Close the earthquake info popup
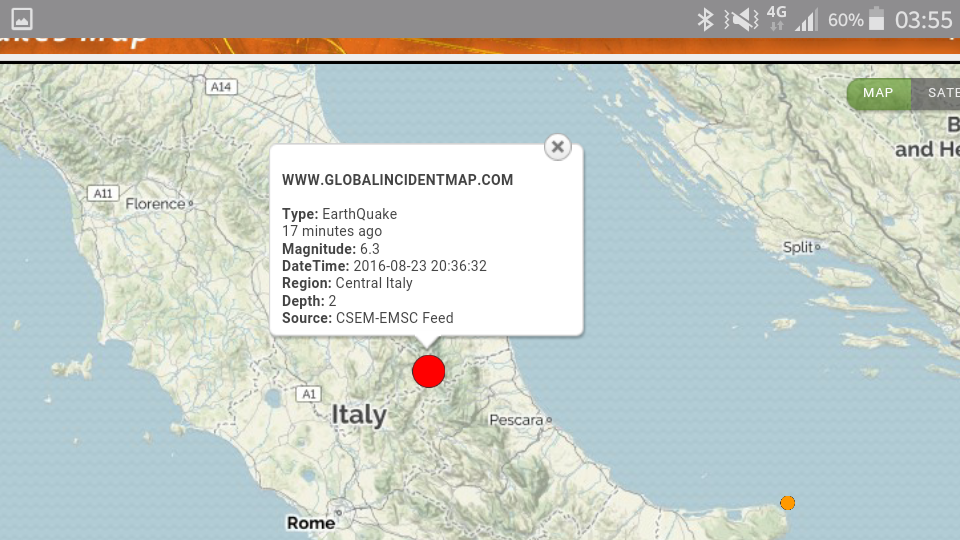Screen dimensions: 960x540 pyautogui.click(x=558, y=147)
